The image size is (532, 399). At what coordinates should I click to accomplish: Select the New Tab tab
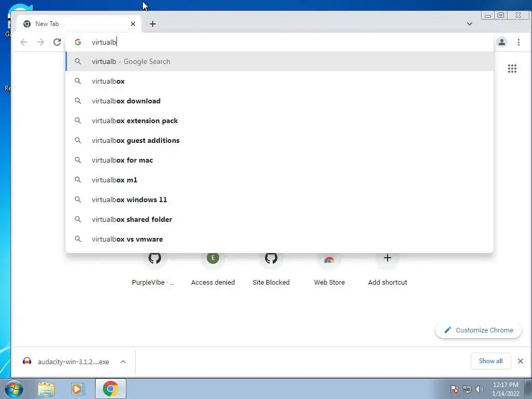tap(78, 24)
